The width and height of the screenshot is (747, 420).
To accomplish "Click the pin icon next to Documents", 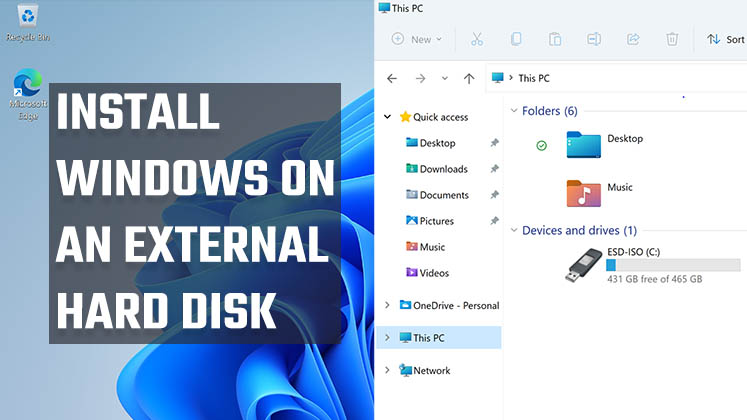I will click(x=495, y=195).
